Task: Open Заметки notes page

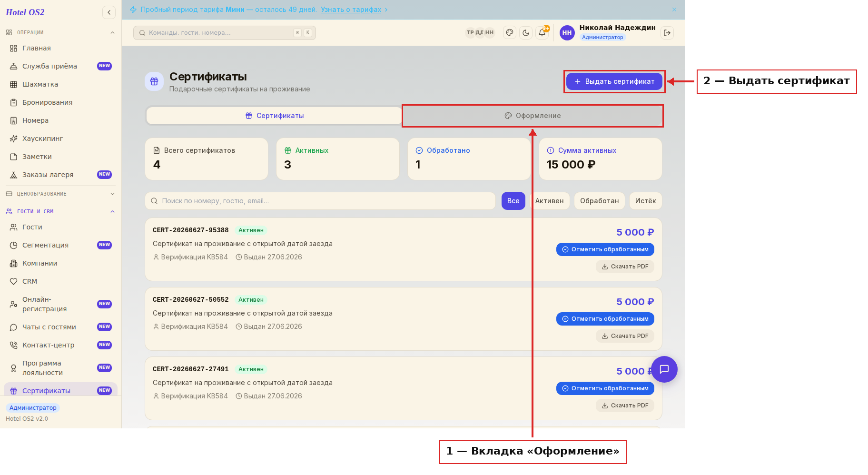Action: [60, 157]
